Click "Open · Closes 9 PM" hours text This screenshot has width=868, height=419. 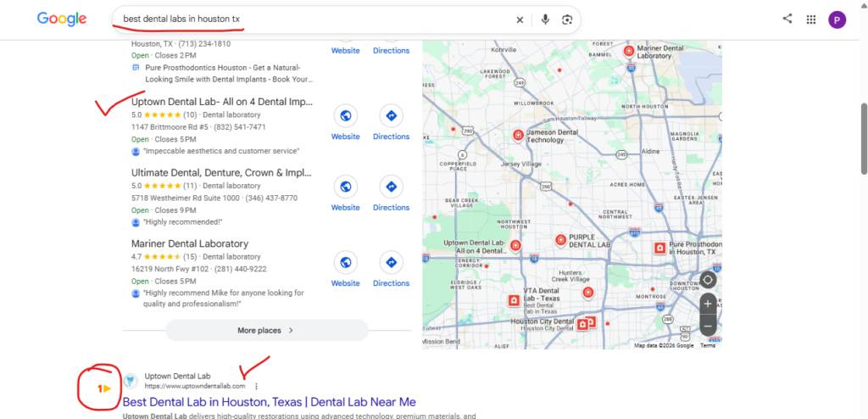(164, 210)
